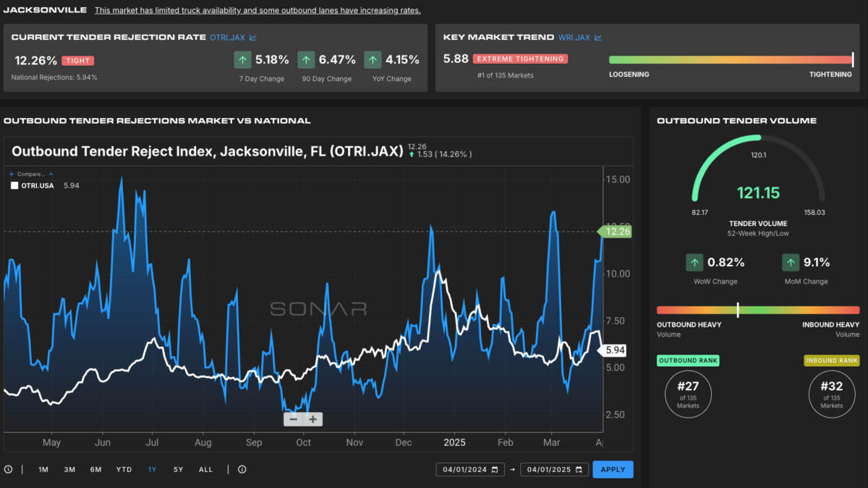The width and height of the screenshot is (868, 488).
Task: Toggle the OTRI.USA series checkbox
Action: click(x=14, y=185)
